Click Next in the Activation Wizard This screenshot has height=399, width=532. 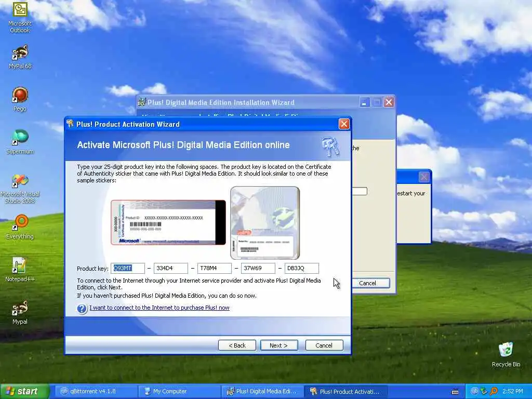pos(279,345)
